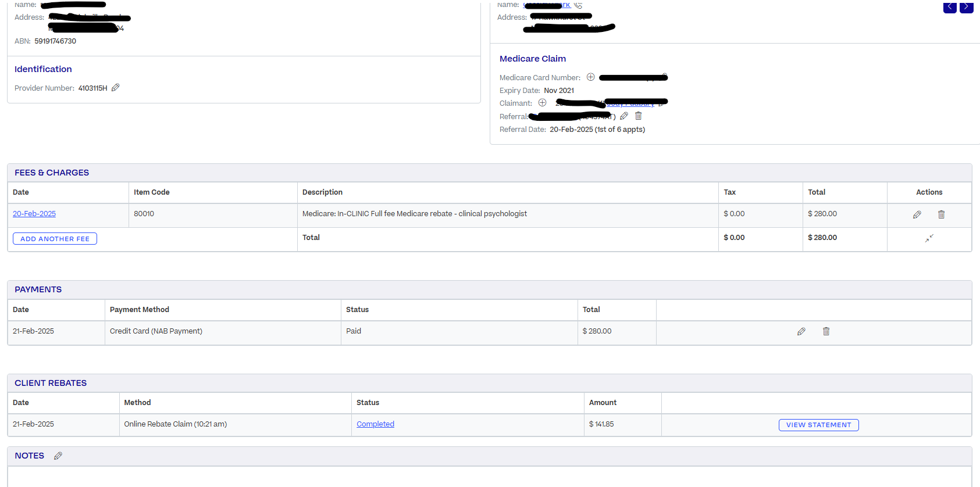Click the Description column header
Screen dimensions: 980x487
(322, 192)
